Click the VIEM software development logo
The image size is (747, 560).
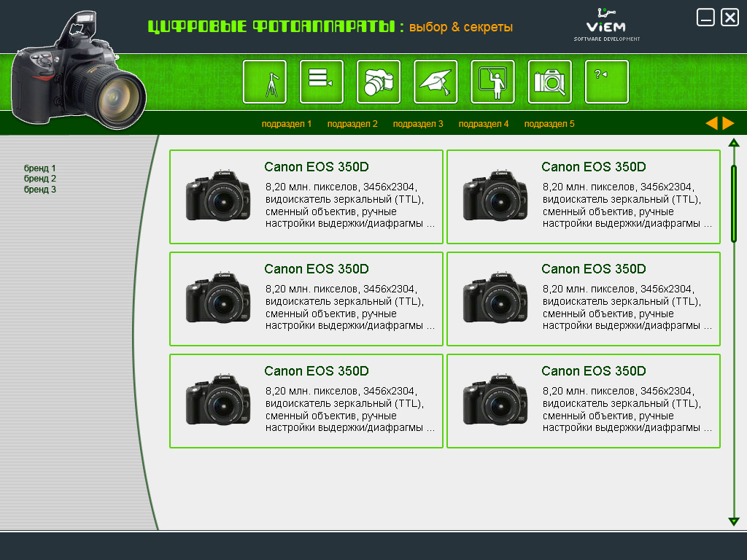click(x=606, y=25)
